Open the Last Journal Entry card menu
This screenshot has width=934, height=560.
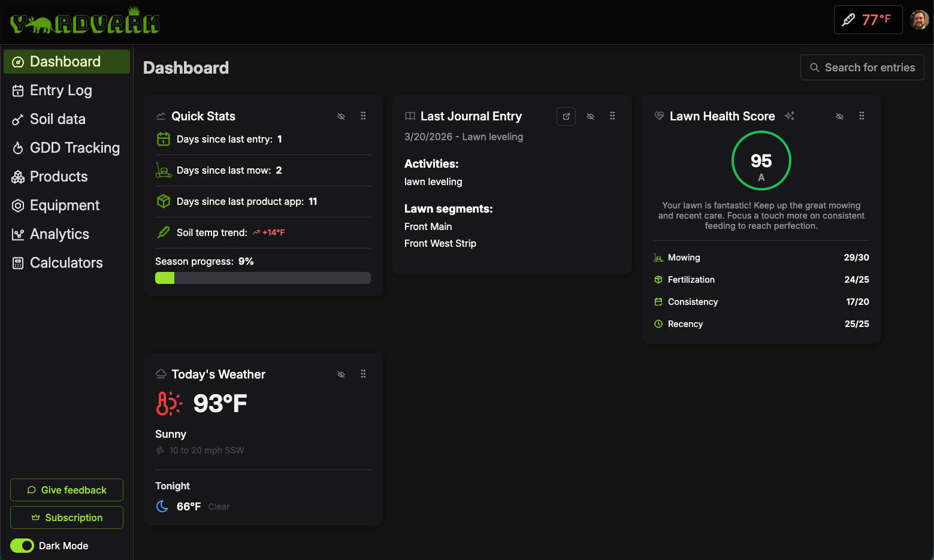612,116
